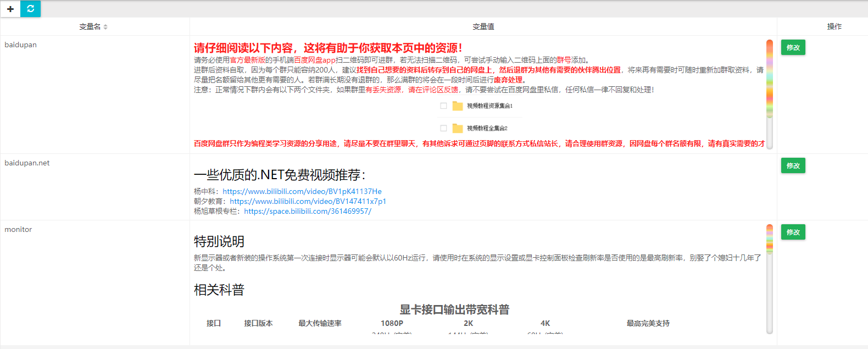Click the 操作 column header
Viewport: 868px width, 349px height.
[834, 26]
